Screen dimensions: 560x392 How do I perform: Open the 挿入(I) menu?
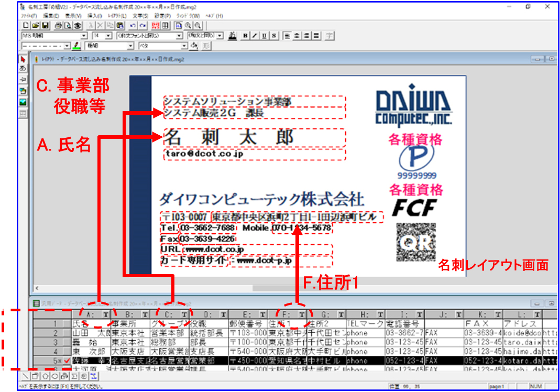(x=95, y=16)
